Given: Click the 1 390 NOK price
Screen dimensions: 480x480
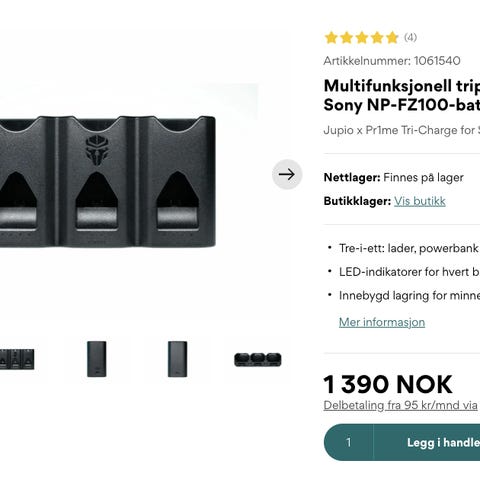Looking at the screenshot, I should [388, 384].
